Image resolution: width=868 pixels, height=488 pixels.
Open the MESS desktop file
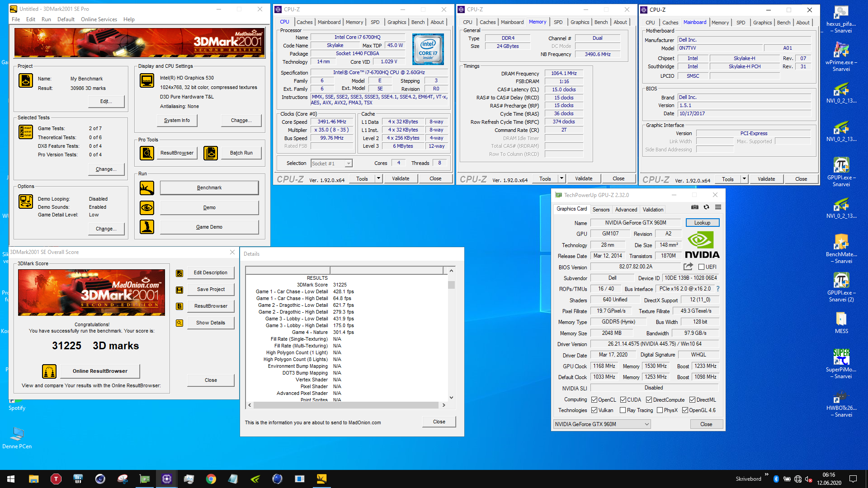coord(841,323)
